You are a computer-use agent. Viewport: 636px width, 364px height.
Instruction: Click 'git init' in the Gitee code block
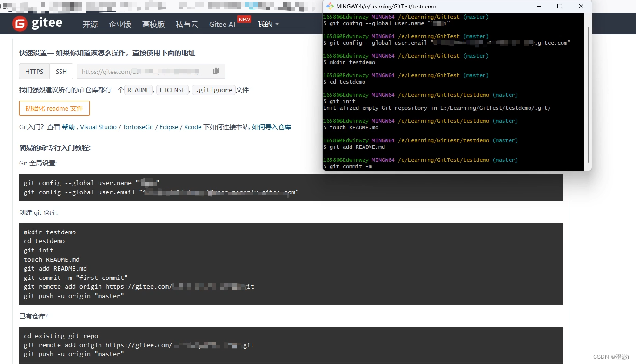[39, 250]
